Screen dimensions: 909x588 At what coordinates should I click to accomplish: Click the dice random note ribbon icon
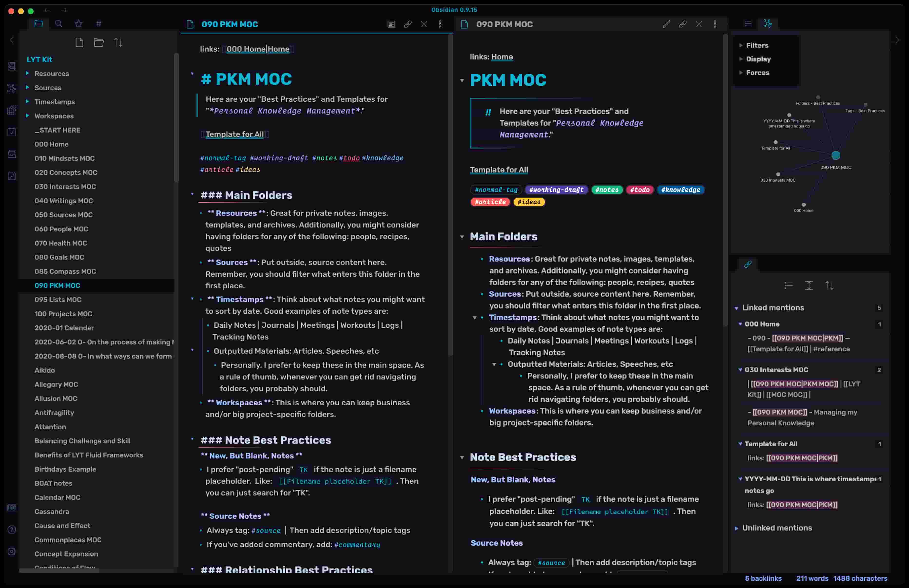pos(12,176)
